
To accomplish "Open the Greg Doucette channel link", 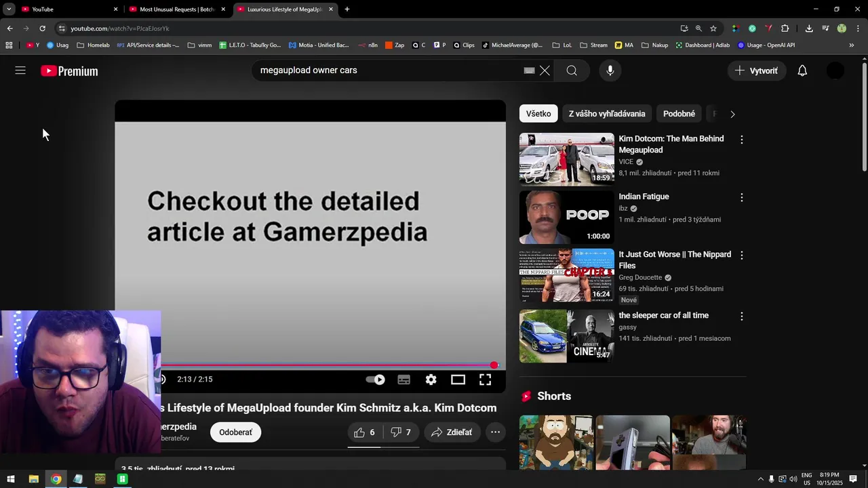I will point(640,277).
